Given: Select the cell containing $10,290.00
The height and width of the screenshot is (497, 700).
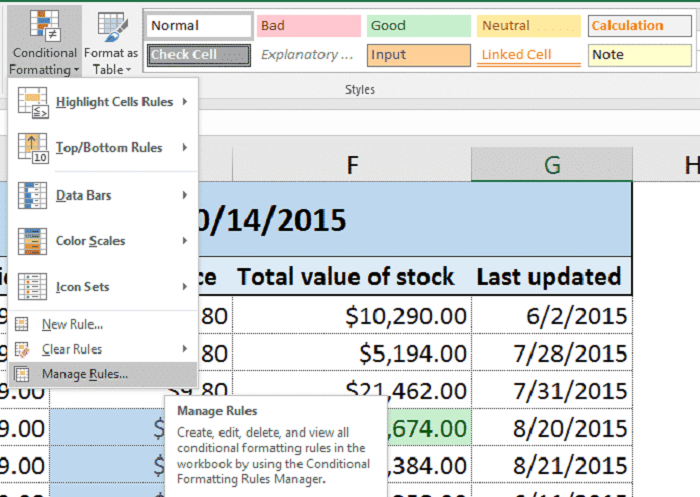Looking at the screenshot, I should coord(352,317).
